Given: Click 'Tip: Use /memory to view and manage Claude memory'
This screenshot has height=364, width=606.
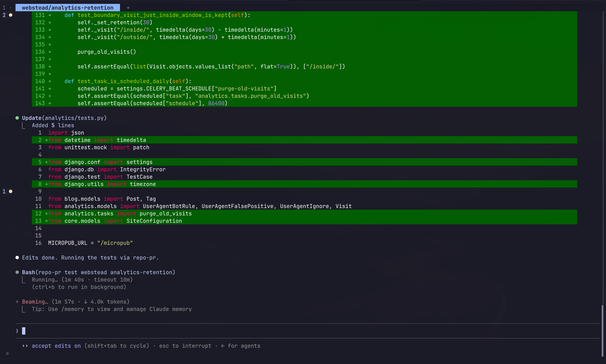Looking at the screenshot, I should 112,309.
